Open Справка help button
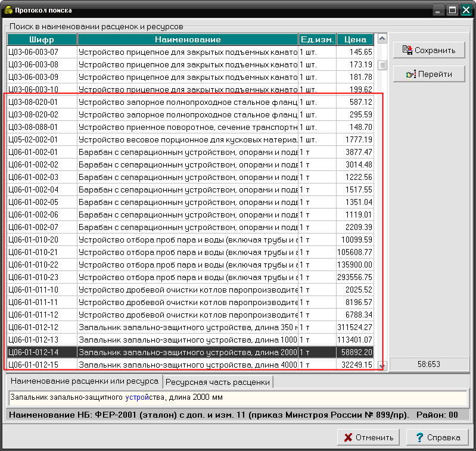Screen dimensions: 476x451 [437, 437]
